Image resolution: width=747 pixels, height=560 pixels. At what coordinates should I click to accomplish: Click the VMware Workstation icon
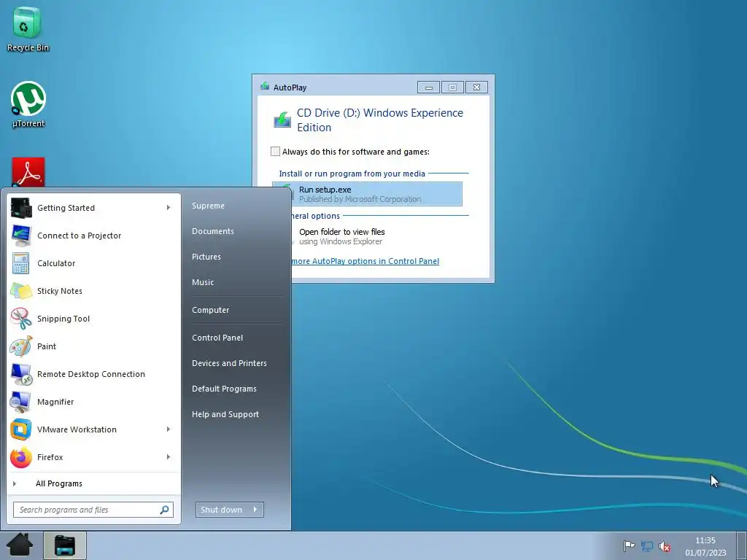click(x=21, y=429)
